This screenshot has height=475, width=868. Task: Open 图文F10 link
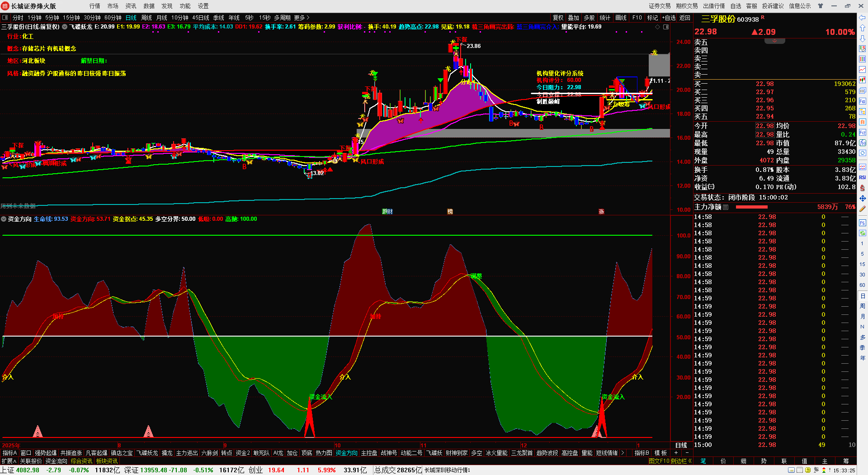coord(659,461)
